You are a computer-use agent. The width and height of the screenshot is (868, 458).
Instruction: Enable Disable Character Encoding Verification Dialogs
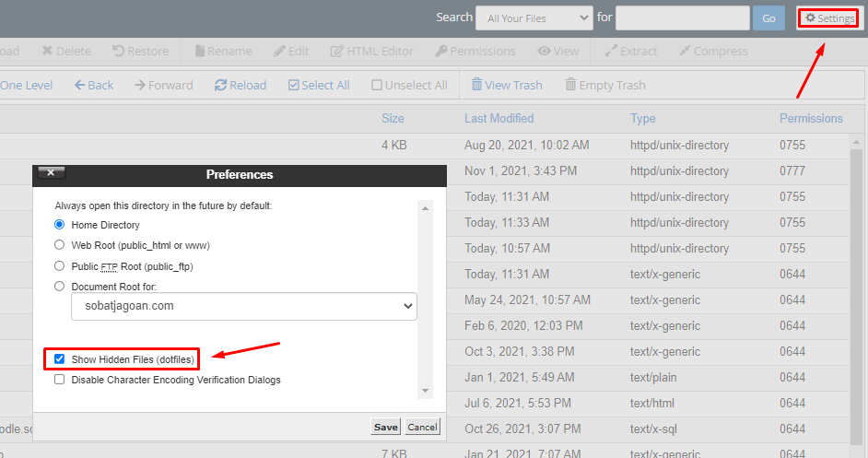tap(59, 380)
